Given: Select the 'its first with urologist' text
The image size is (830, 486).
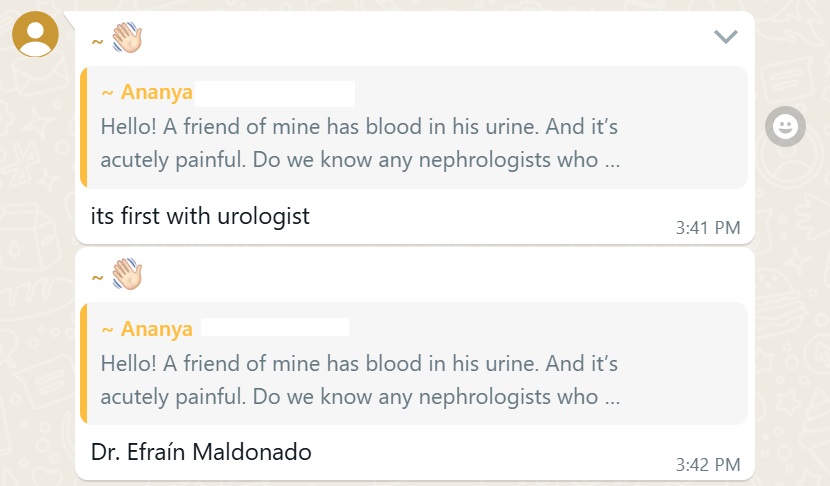Looking at the screenshot, I should coord(200,216).
